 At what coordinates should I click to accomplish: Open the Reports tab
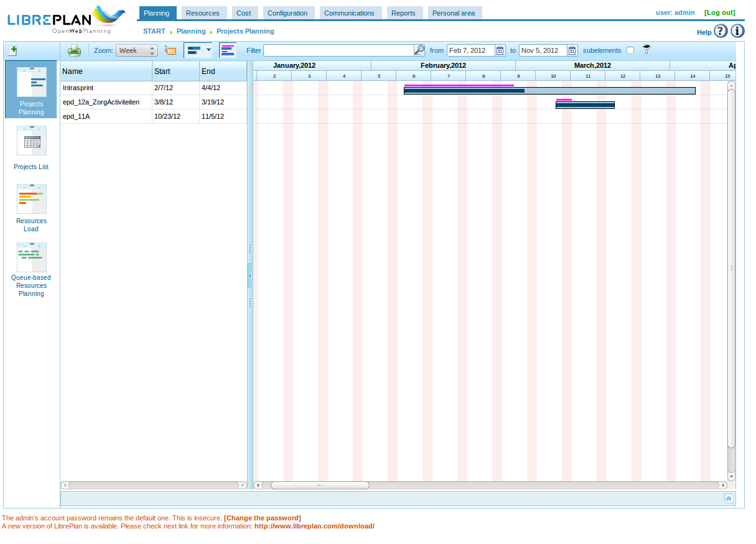tap(403, 13)
